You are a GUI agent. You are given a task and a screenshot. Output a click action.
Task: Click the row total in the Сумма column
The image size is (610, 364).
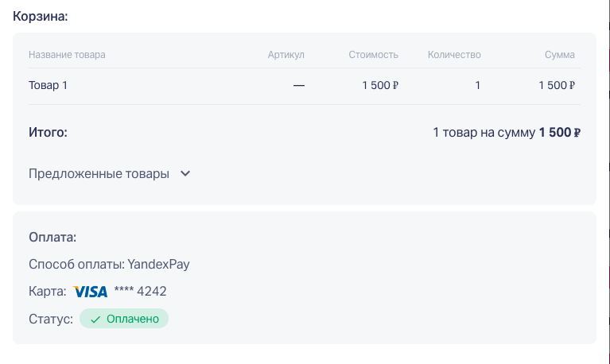[557, 85]
